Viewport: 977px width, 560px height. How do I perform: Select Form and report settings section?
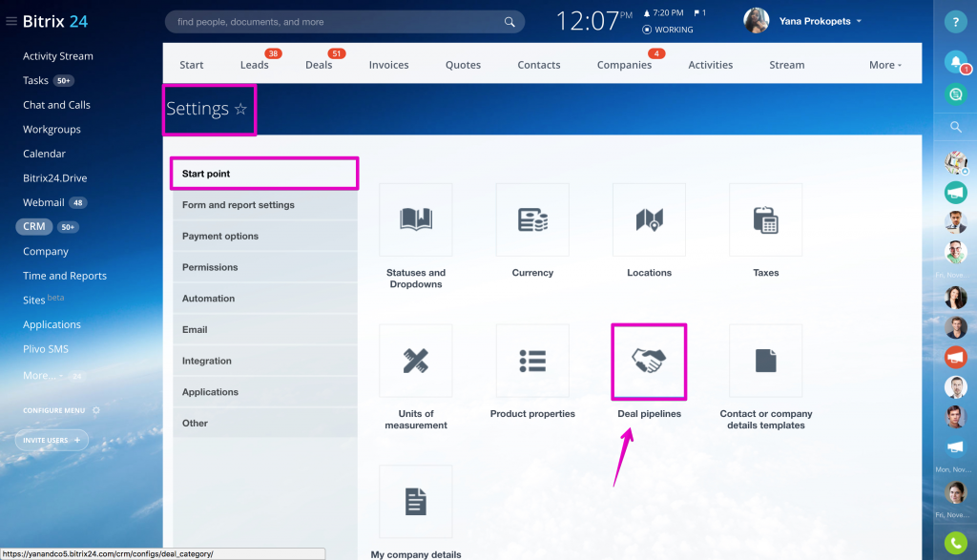coord(265,204)
